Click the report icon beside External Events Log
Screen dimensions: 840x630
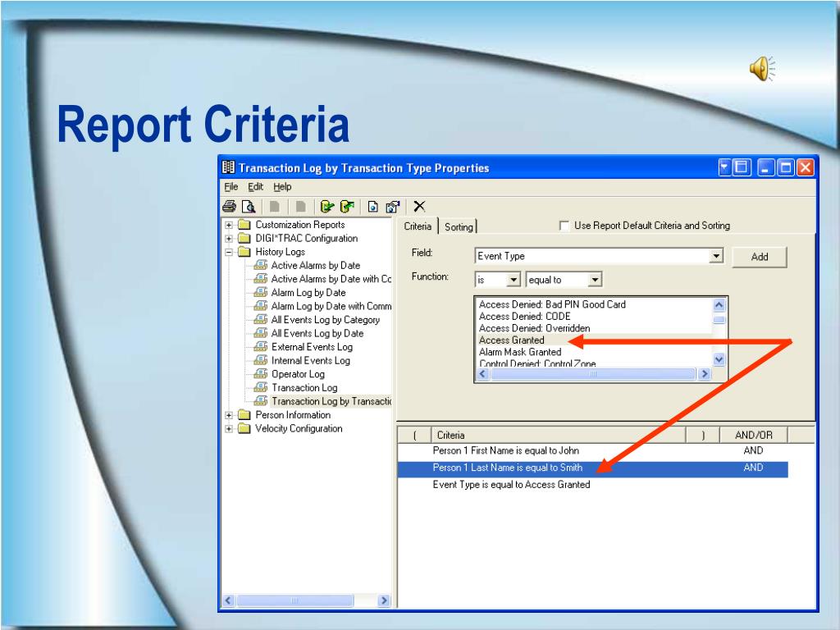[x=261, y=347]
